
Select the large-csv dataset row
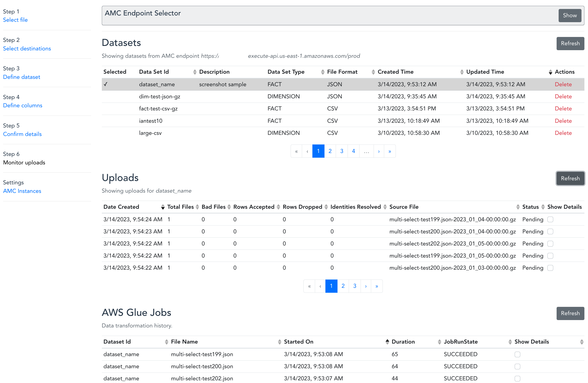[x=150, y=133]
